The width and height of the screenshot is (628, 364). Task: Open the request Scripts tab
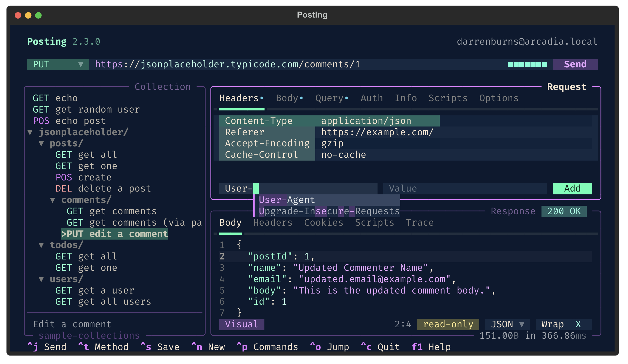[x=448, y=98]
